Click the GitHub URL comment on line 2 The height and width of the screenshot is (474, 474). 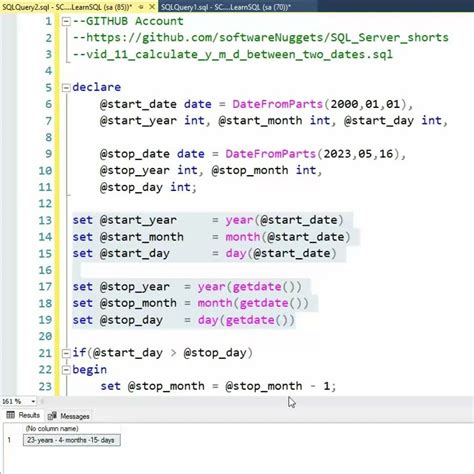click(261, 38)
